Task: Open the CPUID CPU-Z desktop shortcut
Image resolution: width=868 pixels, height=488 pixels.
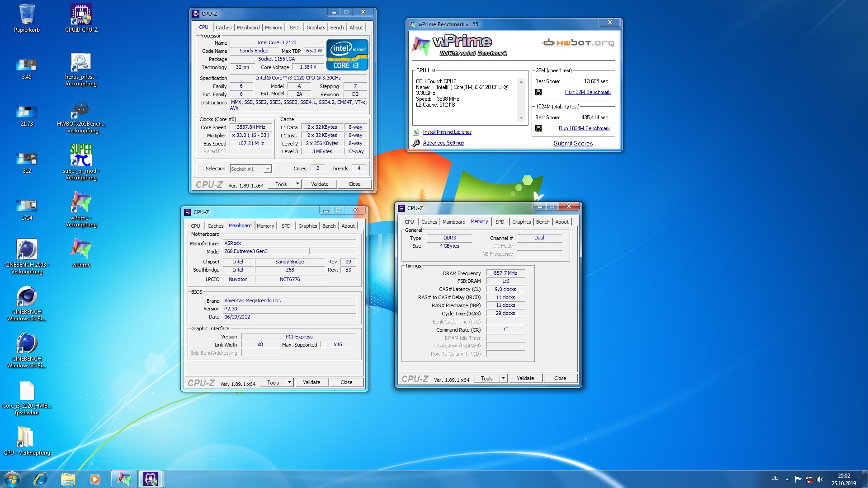Action: (x=81, y=18)
